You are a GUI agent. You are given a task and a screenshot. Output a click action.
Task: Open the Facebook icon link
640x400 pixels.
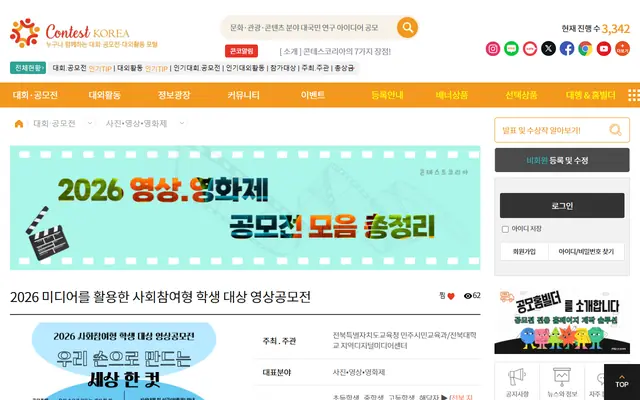(x=567, y=49)
